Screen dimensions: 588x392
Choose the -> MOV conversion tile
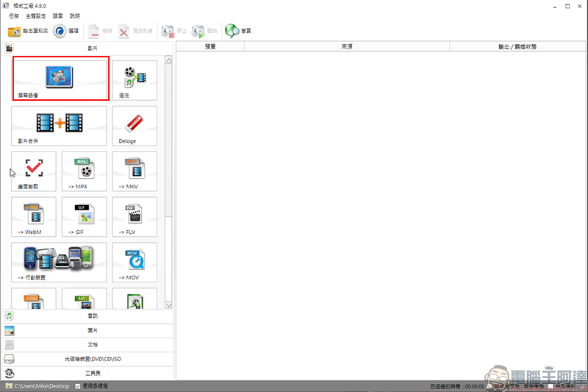[135, 263]
